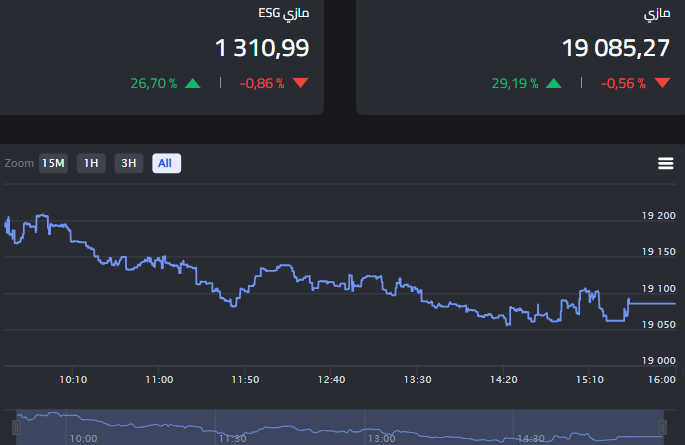Click the 26,70 % gain figure
This screenshot has height=445, width=685.
point(153,84)
